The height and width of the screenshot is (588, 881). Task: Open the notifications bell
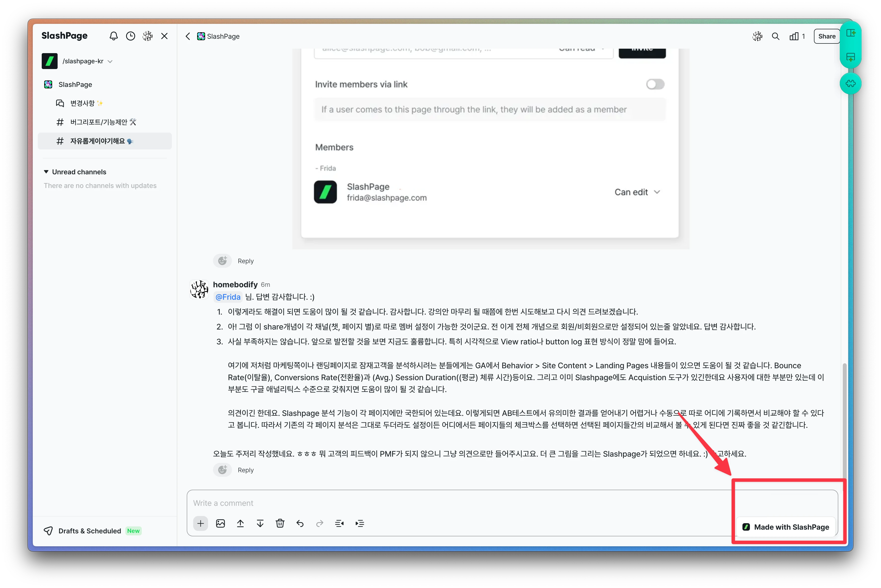113,36
